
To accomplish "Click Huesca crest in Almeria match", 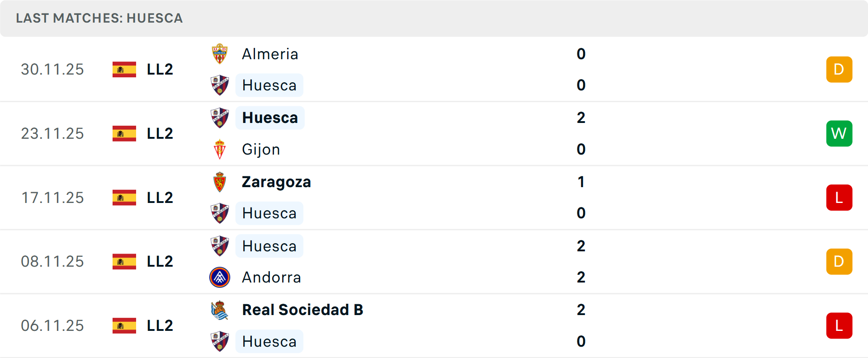I will 220,85.
